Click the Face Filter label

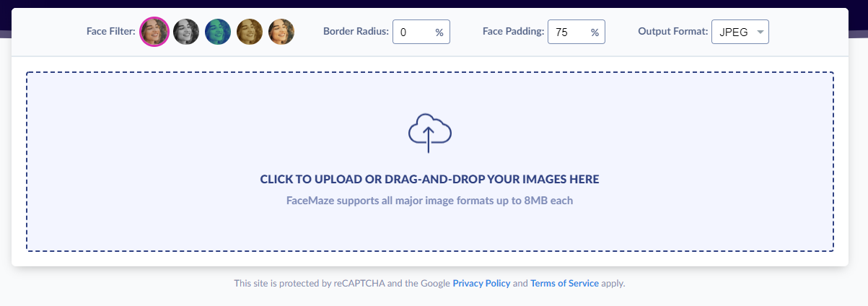tap(110, 32)
